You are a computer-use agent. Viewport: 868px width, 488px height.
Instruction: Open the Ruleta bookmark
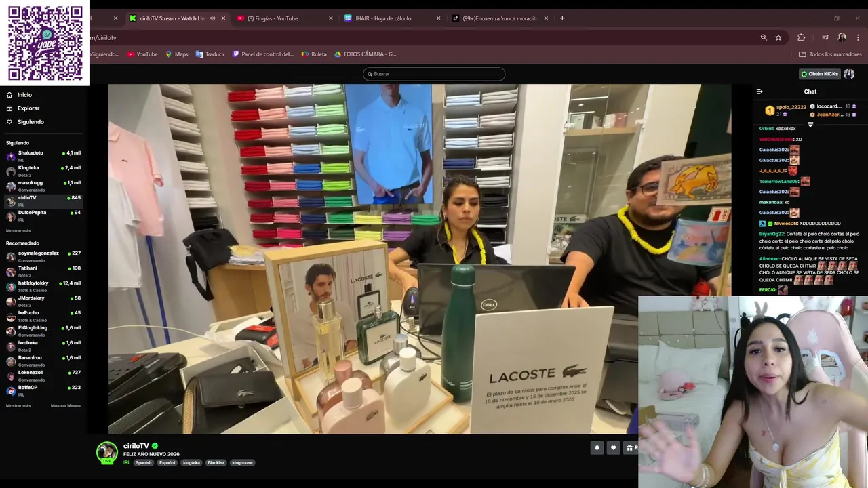tap(314, 54)
